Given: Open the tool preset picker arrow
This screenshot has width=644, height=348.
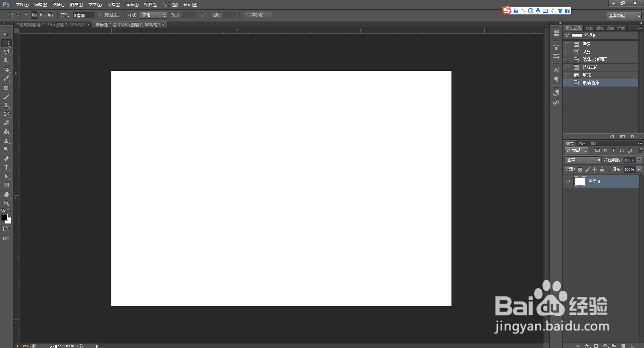Looking at the screenshot, I should 17,15.
